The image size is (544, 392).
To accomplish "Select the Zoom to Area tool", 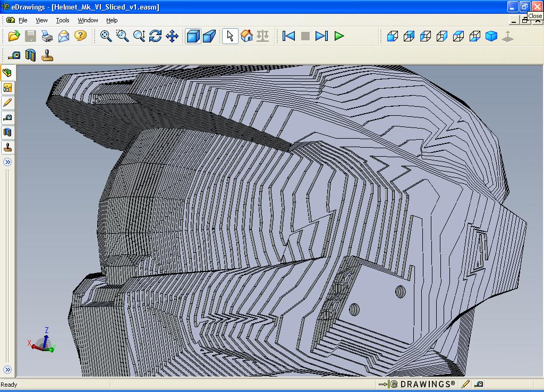I will pyautogui.click(x=123, y=36).
